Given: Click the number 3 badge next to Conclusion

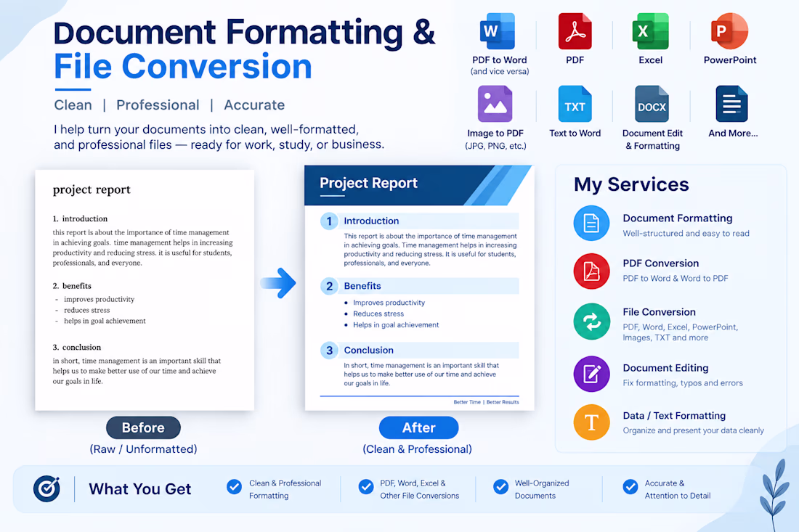Looking at the screenshot, I should pyautogui.click(x=329, y=351).
